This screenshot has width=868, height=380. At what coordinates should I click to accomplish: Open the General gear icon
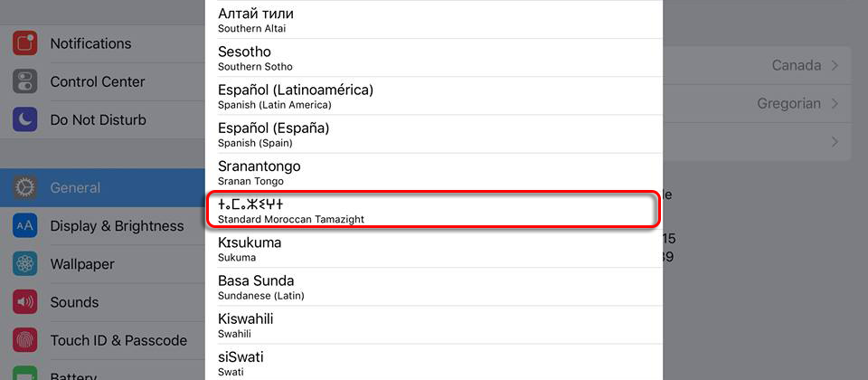(24, 188)
